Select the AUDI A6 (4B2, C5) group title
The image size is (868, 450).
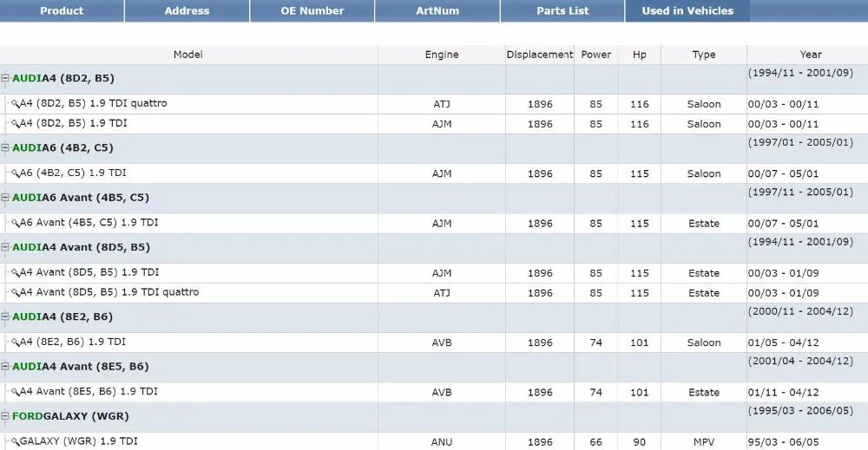[62, 148]
